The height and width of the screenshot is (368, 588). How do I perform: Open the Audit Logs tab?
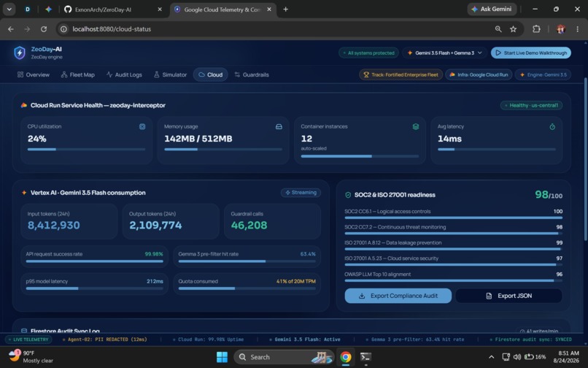pos(124,74)
